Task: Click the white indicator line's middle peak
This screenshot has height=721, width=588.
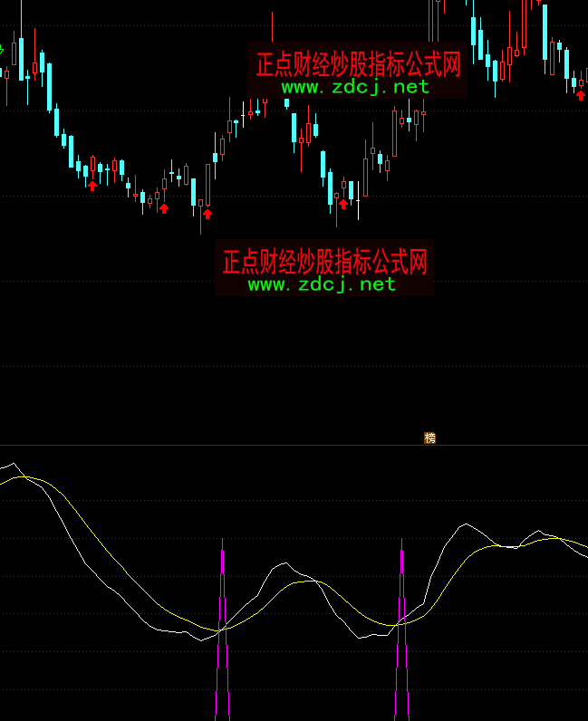Action: (x=284, y=564)
